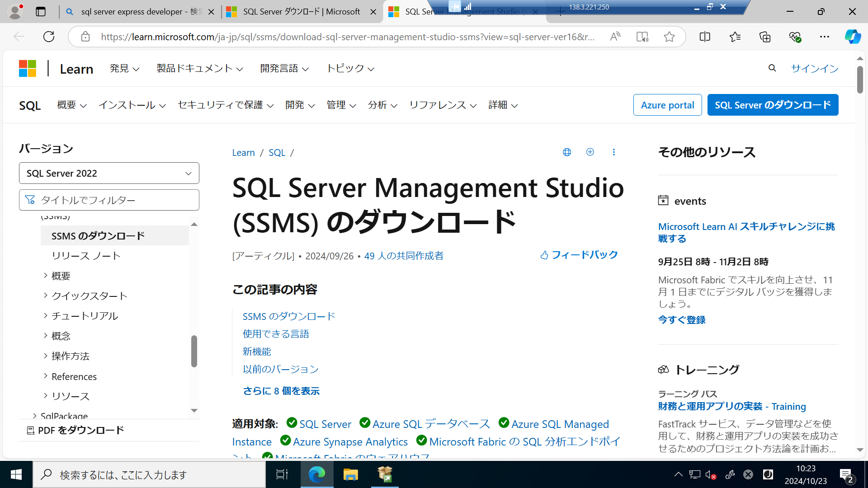
Task: Click the Azure portal button
Action: click(667, 104)
